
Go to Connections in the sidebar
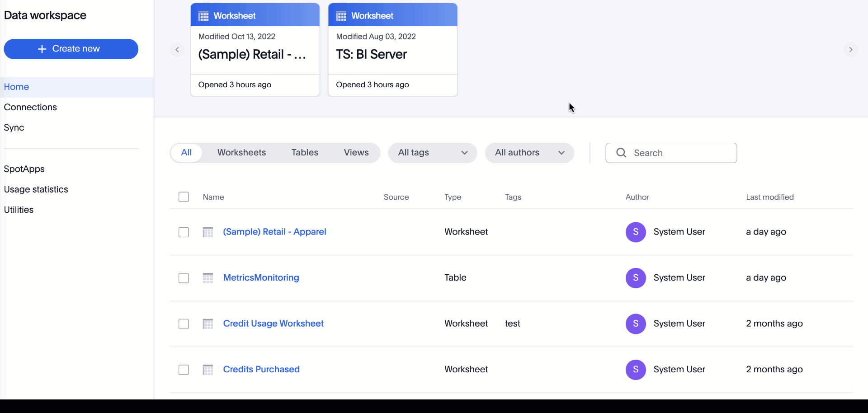click(30, 107)
